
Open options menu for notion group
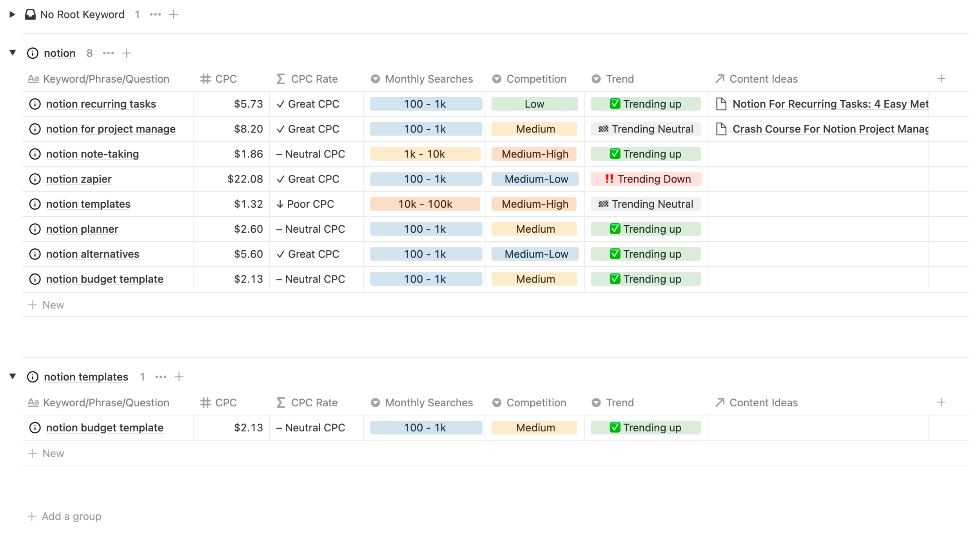[108, 53]
